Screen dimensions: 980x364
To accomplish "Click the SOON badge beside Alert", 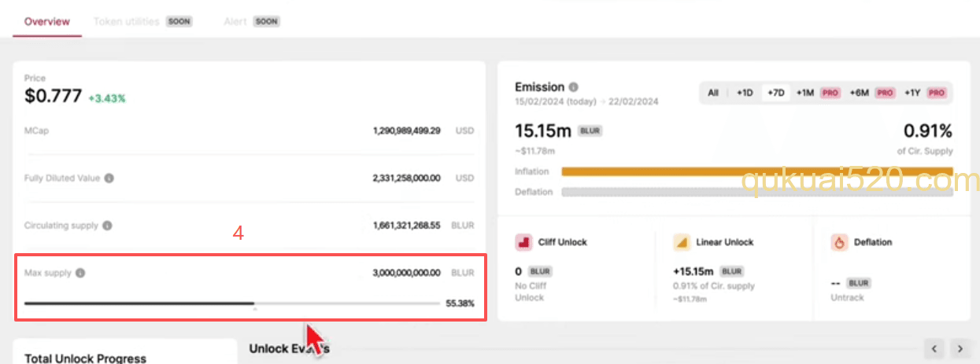I will tap(267, 22).
